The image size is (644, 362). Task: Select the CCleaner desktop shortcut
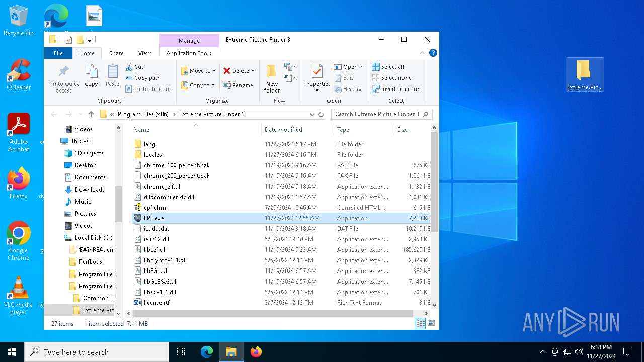[19, 75]
